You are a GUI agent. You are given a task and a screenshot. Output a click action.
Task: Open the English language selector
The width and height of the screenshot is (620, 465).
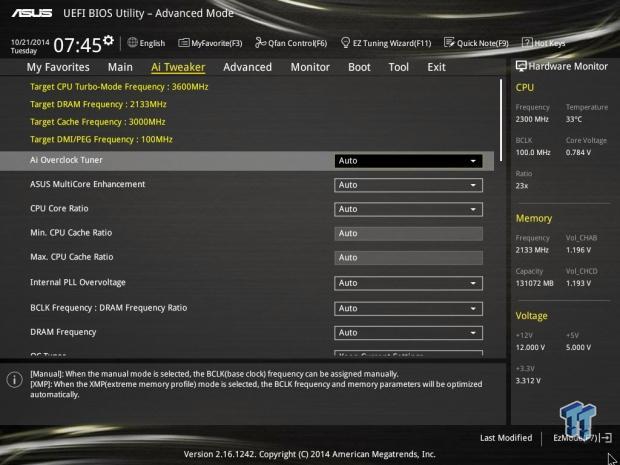click(146, 43)
